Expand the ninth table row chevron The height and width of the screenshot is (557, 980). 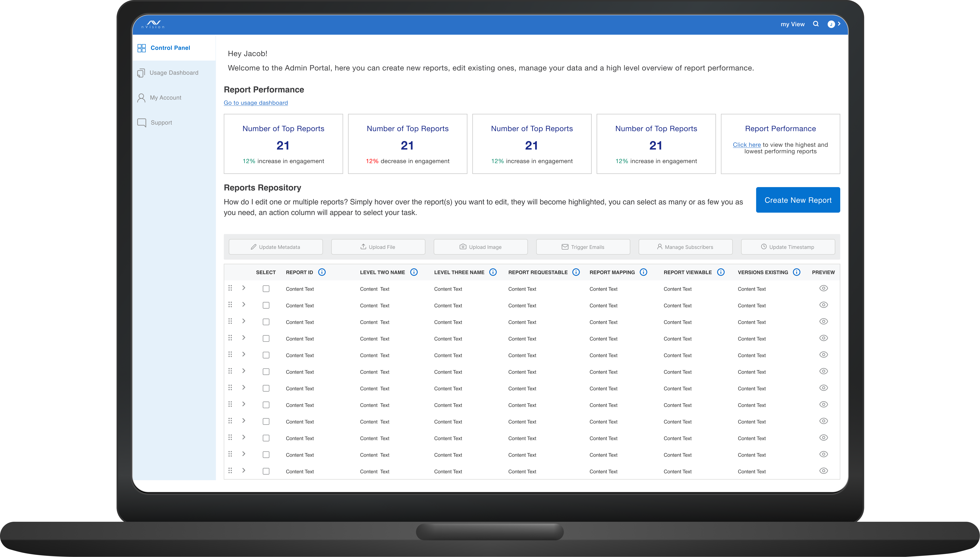pos(243,420)
